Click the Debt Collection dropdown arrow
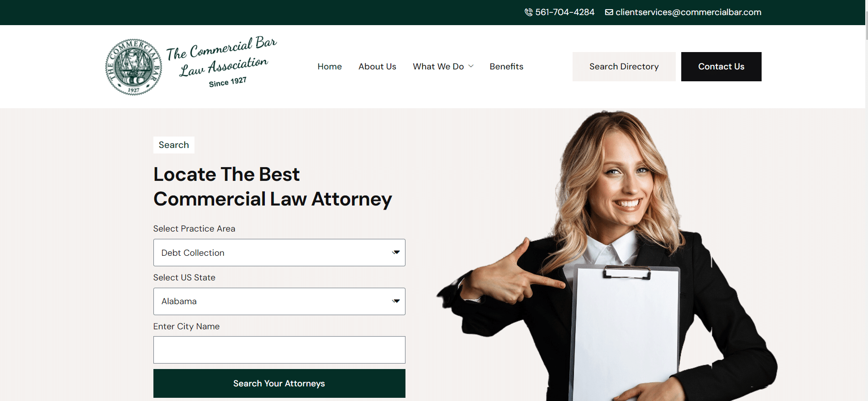The height and width of the screenshot is (401, 868). (396, 253)
